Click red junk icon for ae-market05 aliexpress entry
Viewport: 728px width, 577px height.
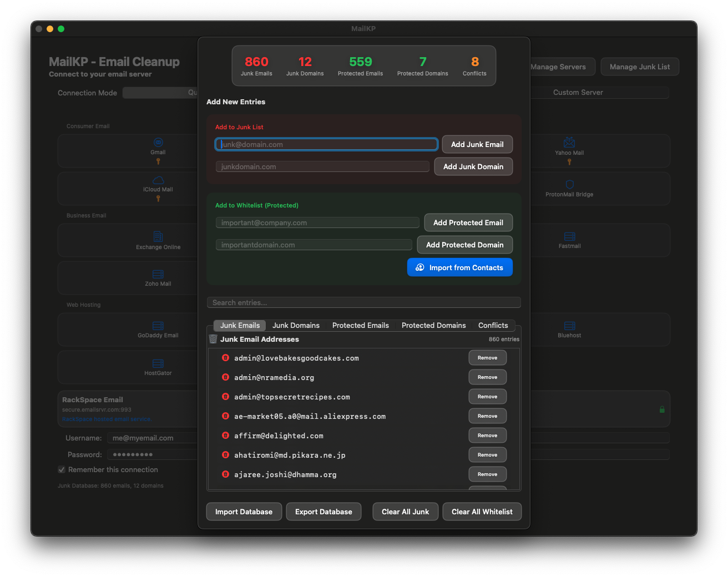pyautogui.click(x=225, y=416)
